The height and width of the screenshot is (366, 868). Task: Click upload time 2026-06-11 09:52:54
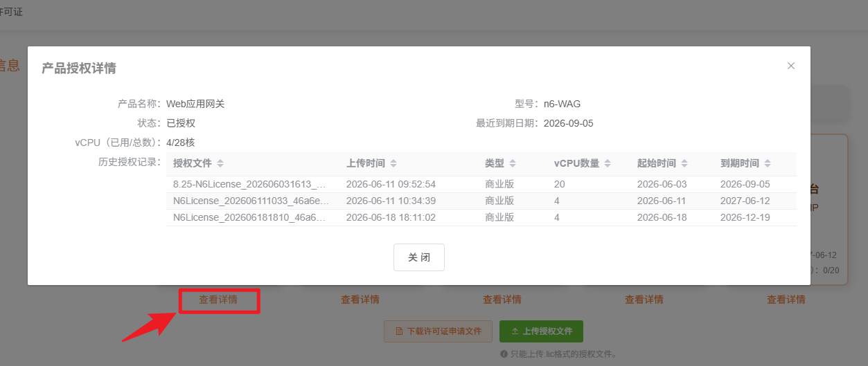click(391, 184)
